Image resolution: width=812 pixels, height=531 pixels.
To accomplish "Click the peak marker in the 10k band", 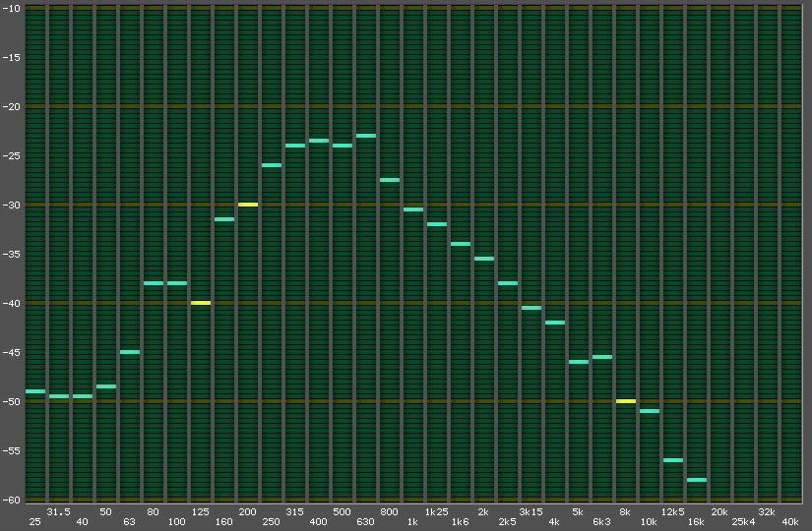I will 650,411.
